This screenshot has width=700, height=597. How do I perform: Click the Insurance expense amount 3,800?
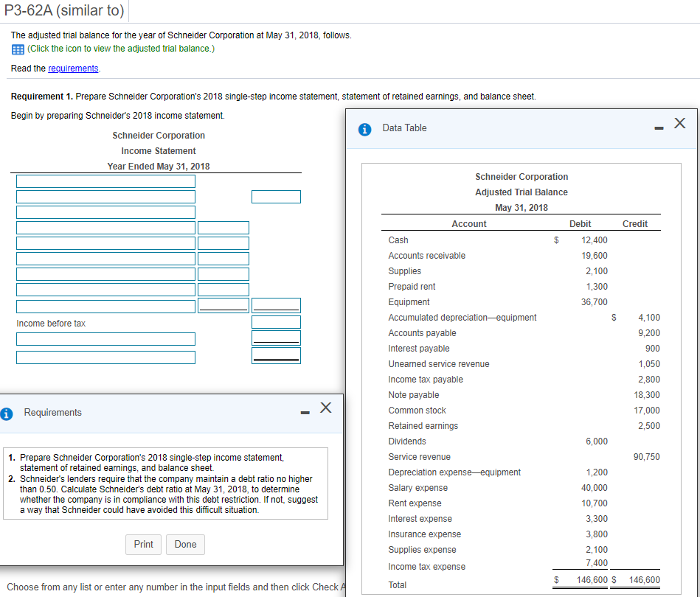tap(597, 534)
